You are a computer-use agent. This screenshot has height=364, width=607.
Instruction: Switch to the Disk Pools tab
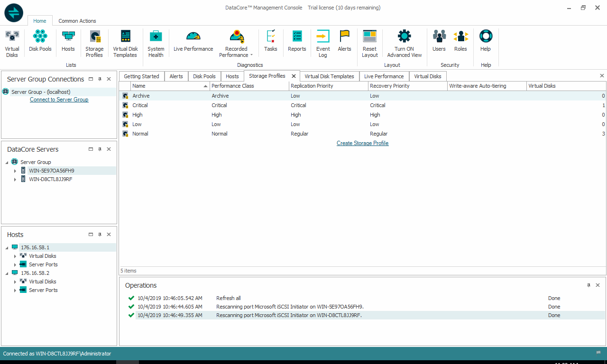(204, 76)
